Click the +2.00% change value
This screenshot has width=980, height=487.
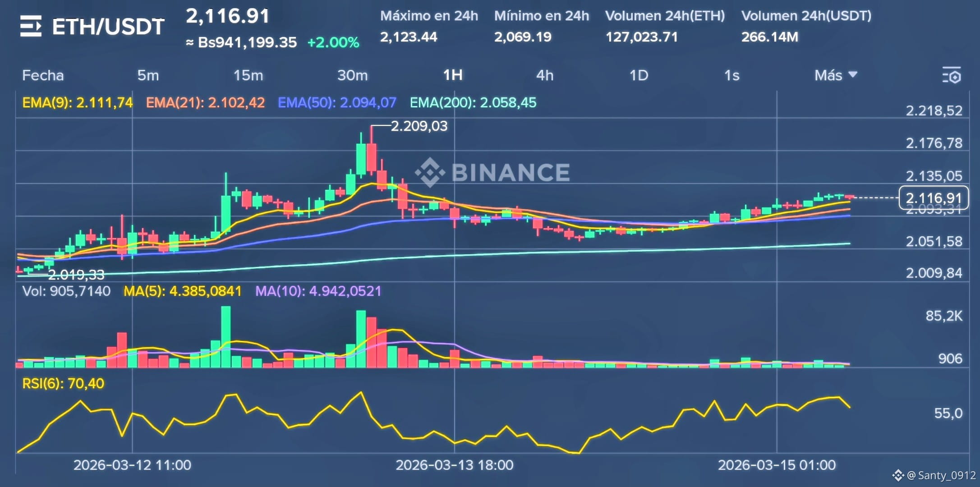[x=333, y=42]
